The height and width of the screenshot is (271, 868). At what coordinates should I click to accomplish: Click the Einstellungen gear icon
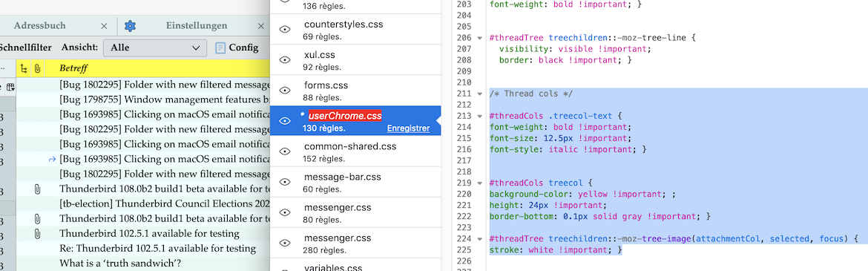(x=130, y=25)
